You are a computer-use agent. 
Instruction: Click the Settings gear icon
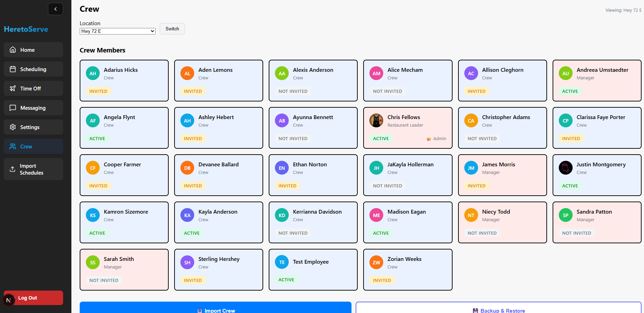pyautogui.click(x=13, y=127)
